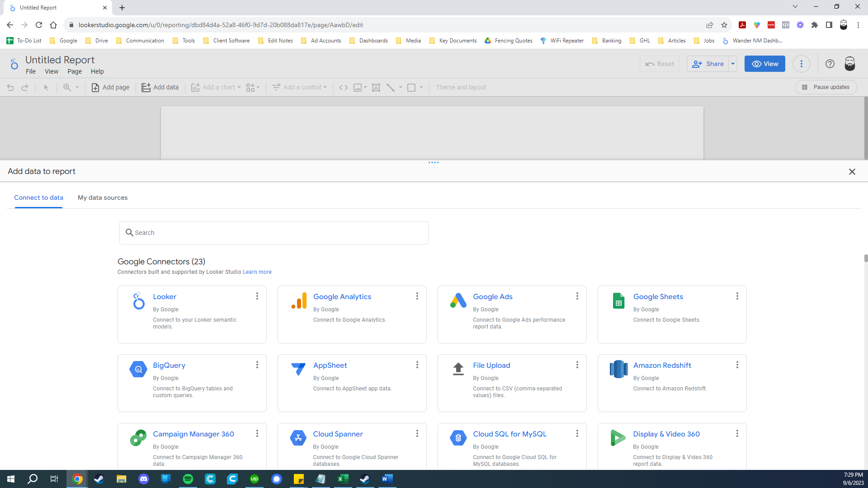
Task: Expand the Share dropdown arrow
Action: (733, 64)
